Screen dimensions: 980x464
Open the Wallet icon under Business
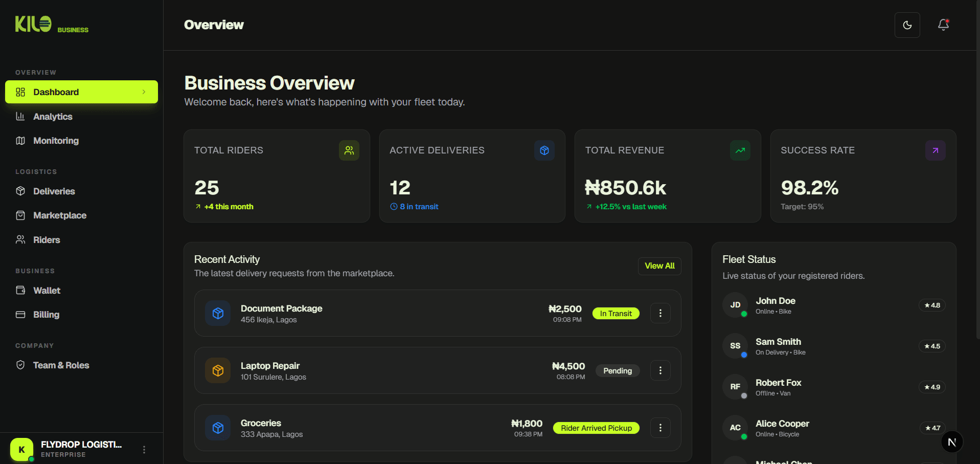20,290
